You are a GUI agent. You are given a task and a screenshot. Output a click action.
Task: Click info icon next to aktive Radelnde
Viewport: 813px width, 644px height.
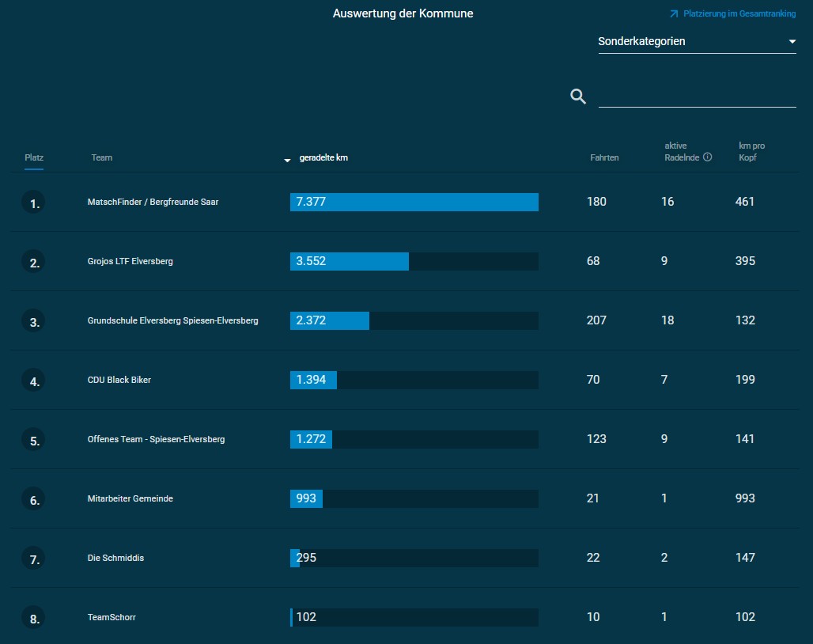708,157
